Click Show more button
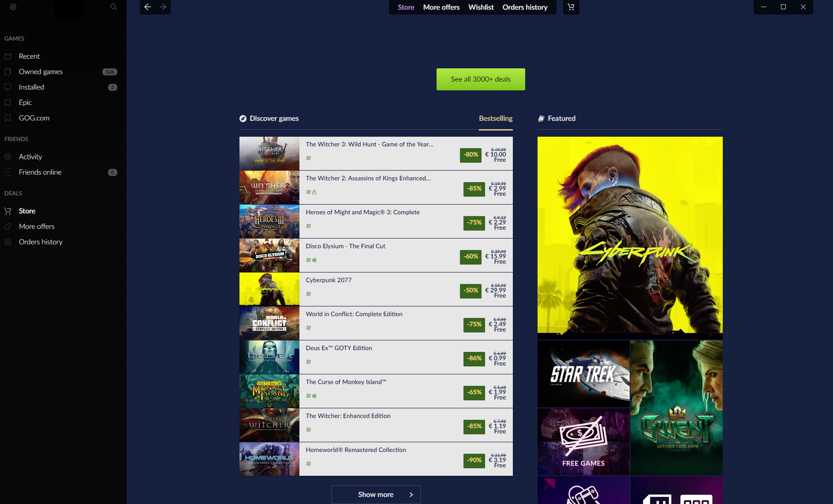 [x=376, y=495]
